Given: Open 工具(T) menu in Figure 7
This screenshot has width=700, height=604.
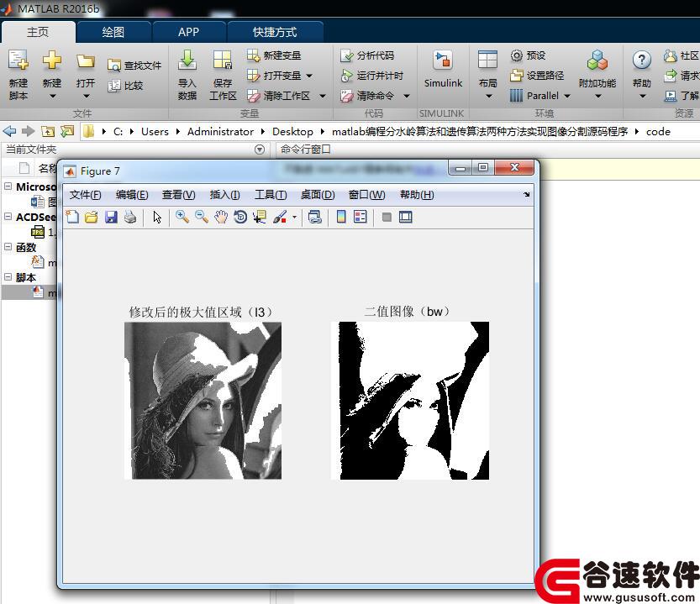Looking at the screenshot, I should coord(271,195).
